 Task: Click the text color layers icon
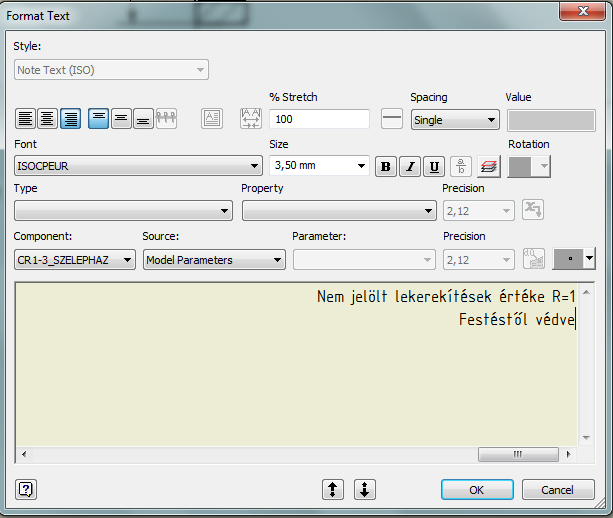click(x=489, y=167)
